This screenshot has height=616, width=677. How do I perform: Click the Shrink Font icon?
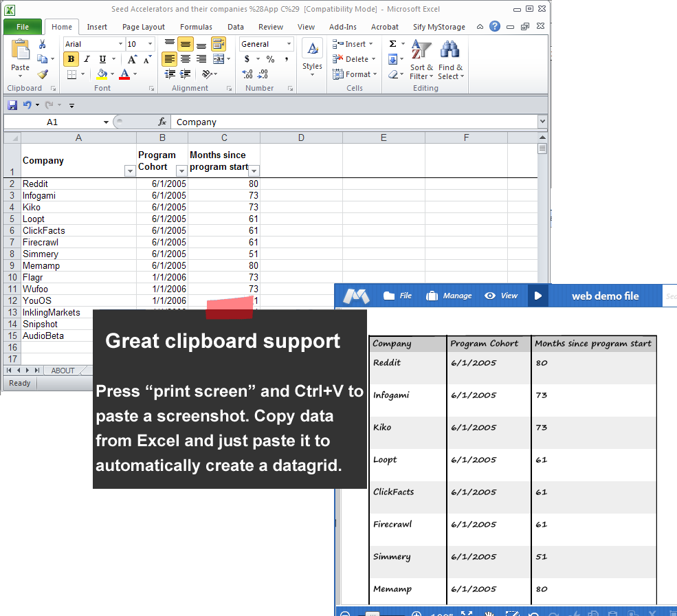click(148, 59)
